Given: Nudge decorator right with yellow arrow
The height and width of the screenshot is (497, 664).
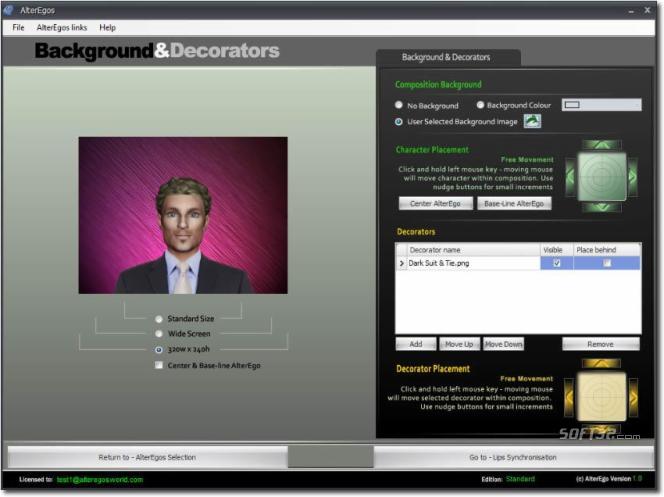Looking at the screenshot, I should point(634,397).
